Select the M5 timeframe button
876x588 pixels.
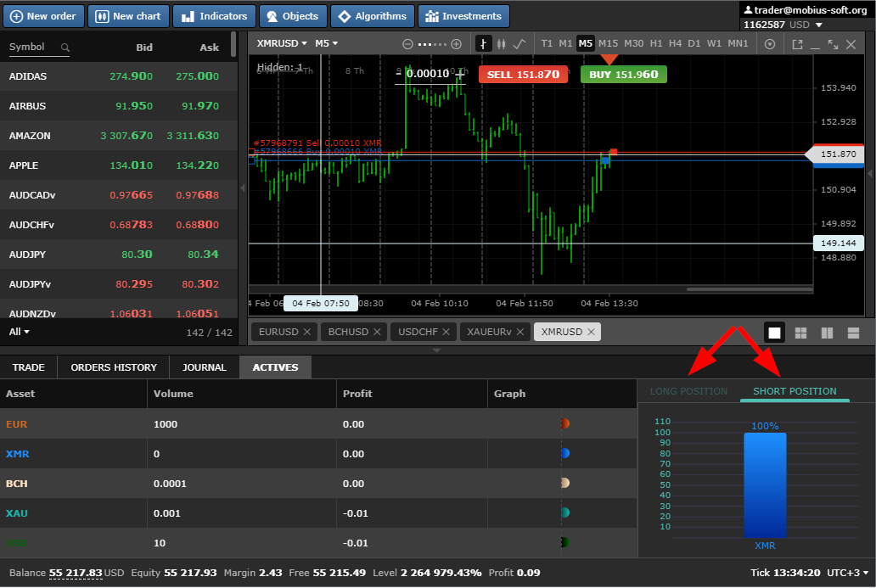[x=586, y=43]
